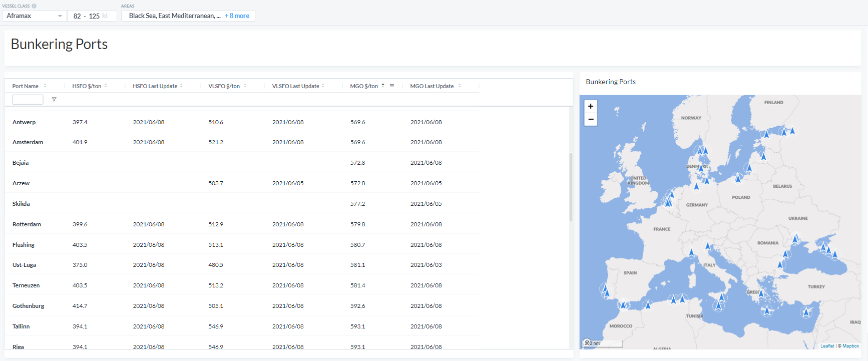Select the Amsterdam port row name
The width and height of the screenshot is (868, 361).
pyautogui.click(x=28, y=142)
